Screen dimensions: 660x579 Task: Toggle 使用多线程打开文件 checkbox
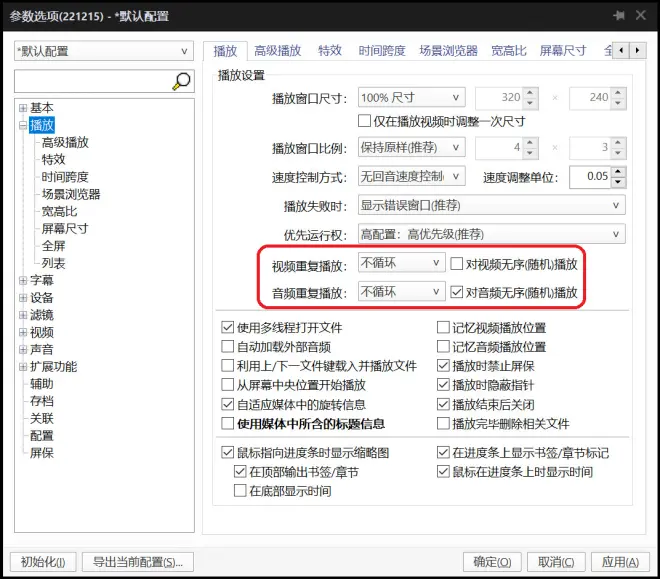(x=227, y=327)
